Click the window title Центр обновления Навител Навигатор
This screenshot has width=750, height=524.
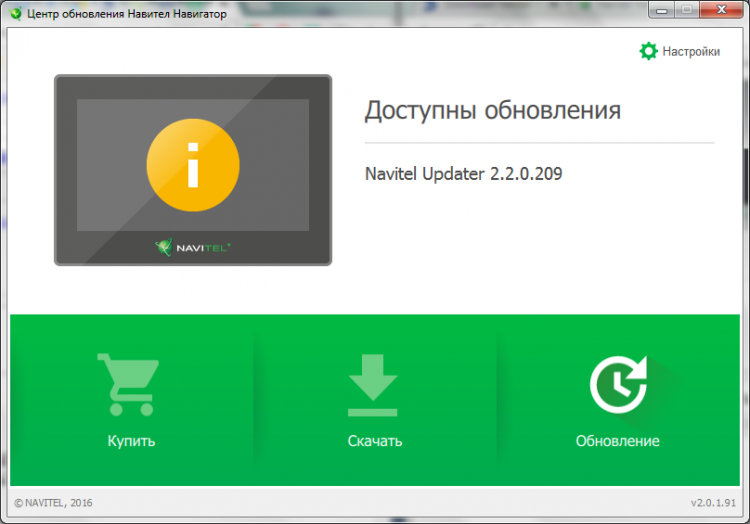tap(127, 14)
